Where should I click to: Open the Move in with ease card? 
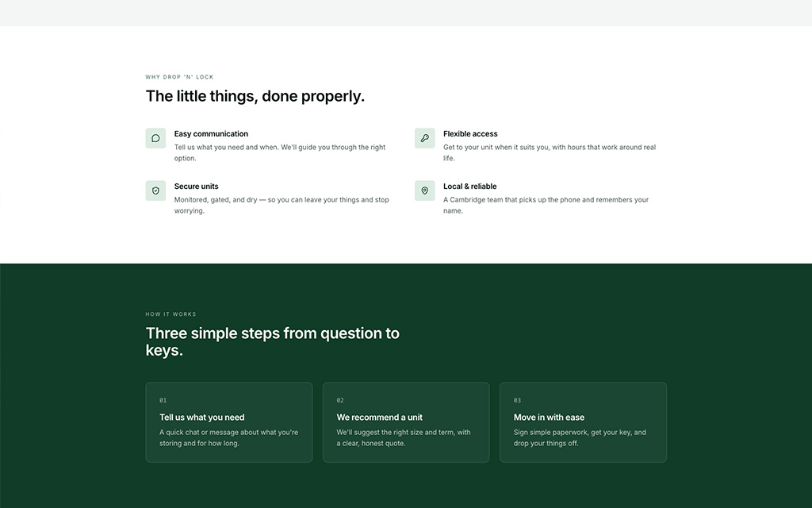click(583, 422)
